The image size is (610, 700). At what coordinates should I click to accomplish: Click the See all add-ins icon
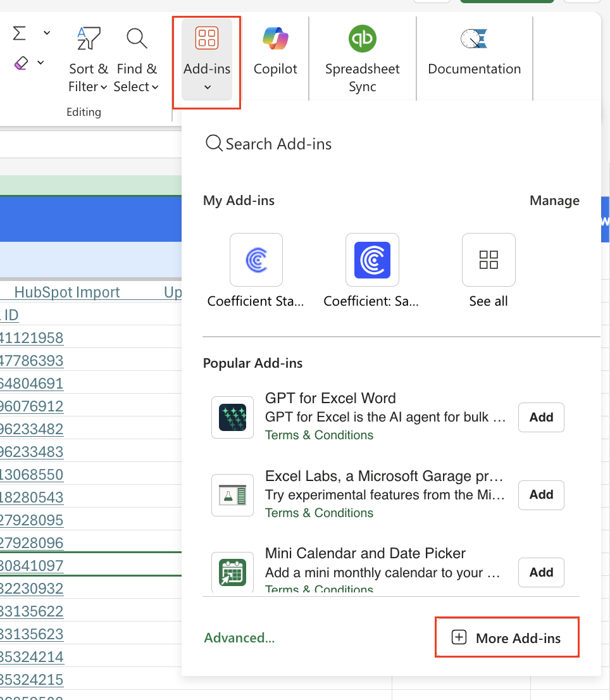489,260
